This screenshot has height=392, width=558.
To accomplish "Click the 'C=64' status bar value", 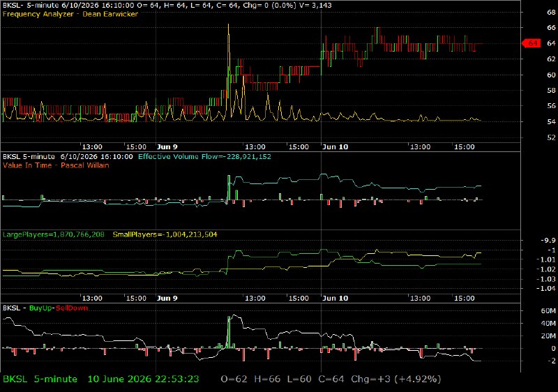I will [331, 379].
